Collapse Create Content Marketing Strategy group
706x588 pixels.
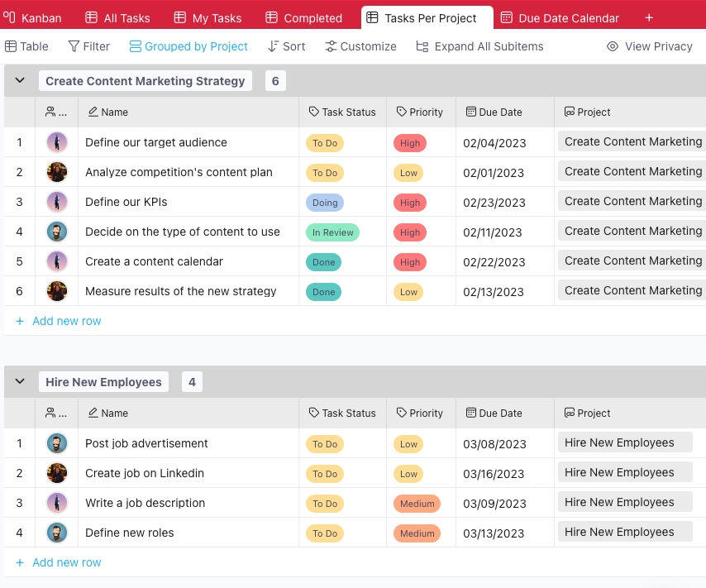pos(20,81)
